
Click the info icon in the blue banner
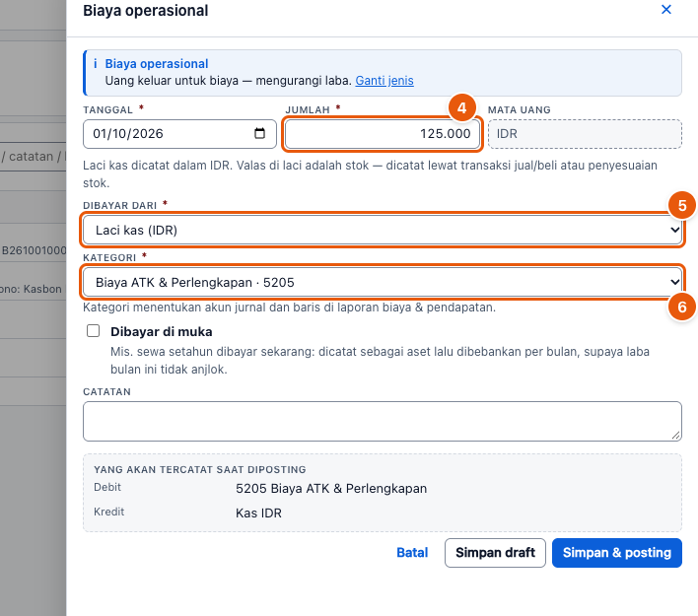(x=96, y=64)
